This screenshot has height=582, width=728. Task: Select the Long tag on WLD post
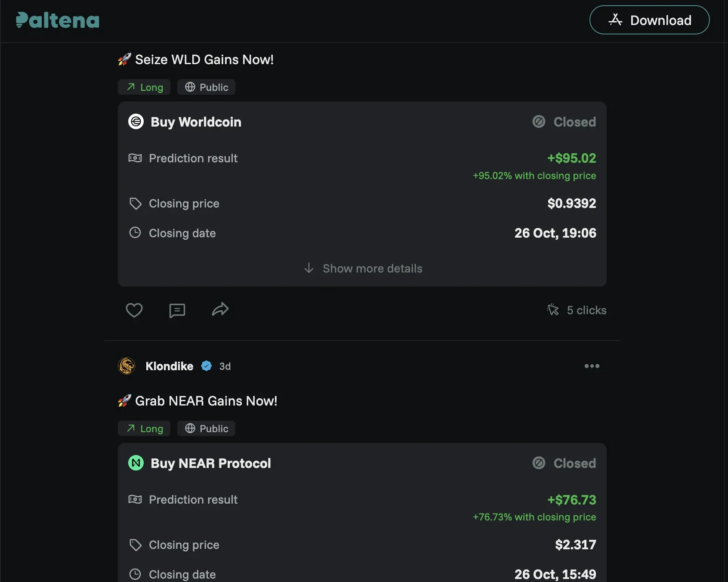click(x=144, y=87)
